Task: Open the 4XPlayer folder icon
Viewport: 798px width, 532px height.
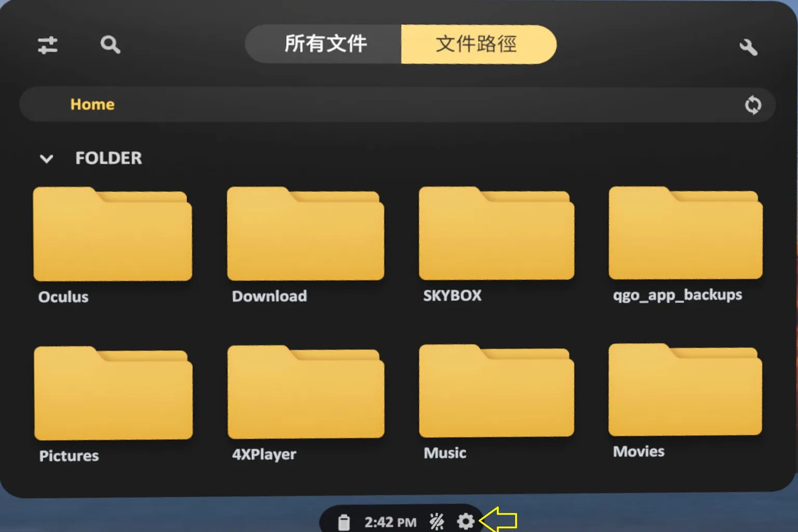Action: (306, 392)
